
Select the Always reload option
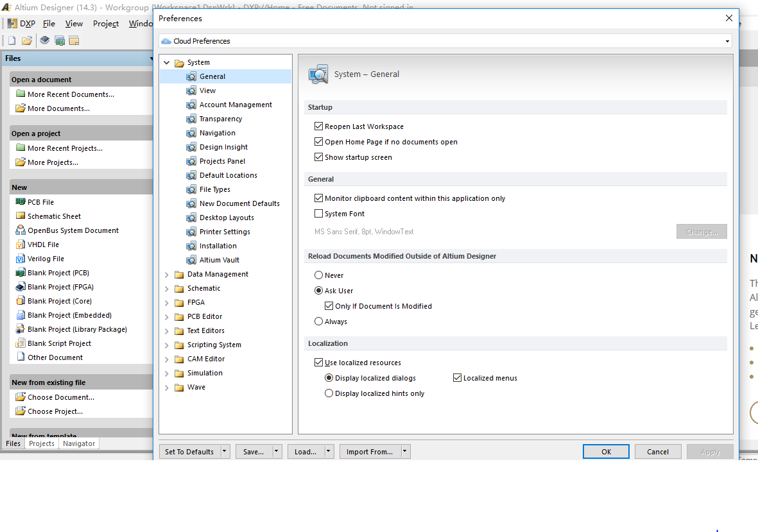pos(318,322)
